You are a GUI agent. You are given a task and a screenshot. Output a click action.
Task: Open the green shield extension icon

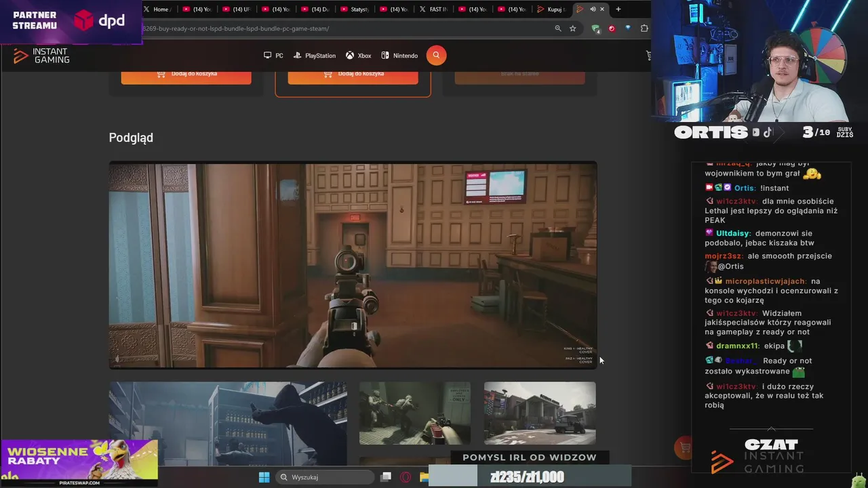[595, 28]
